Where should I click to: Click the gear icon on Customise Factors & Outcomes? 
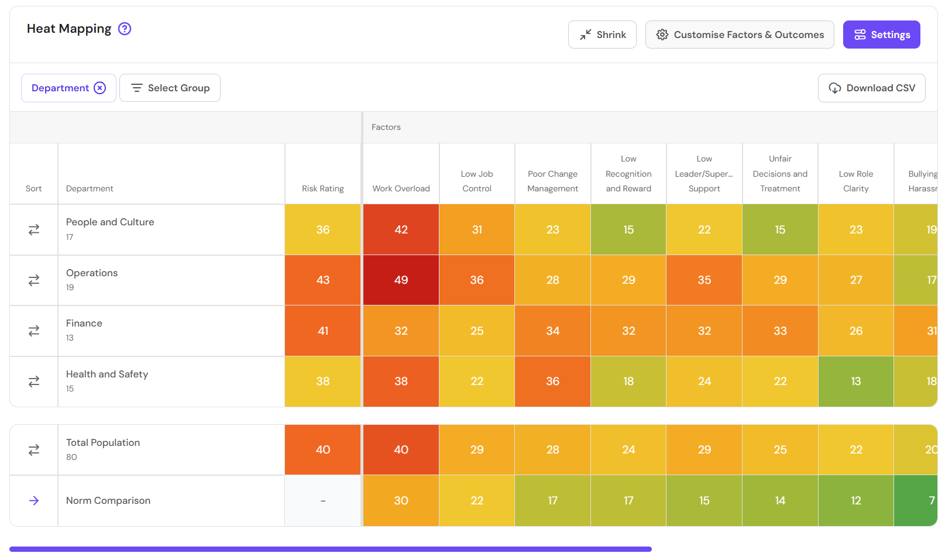[x=662, y=35]
